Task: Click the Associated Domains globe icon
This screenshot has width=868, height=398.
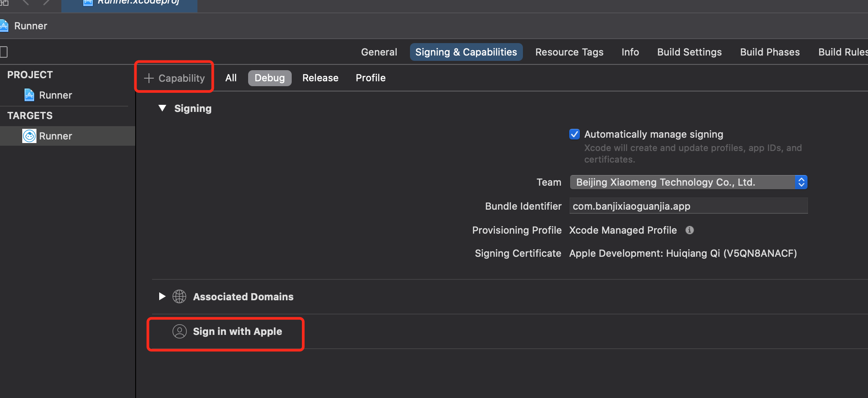Action: 180,296
